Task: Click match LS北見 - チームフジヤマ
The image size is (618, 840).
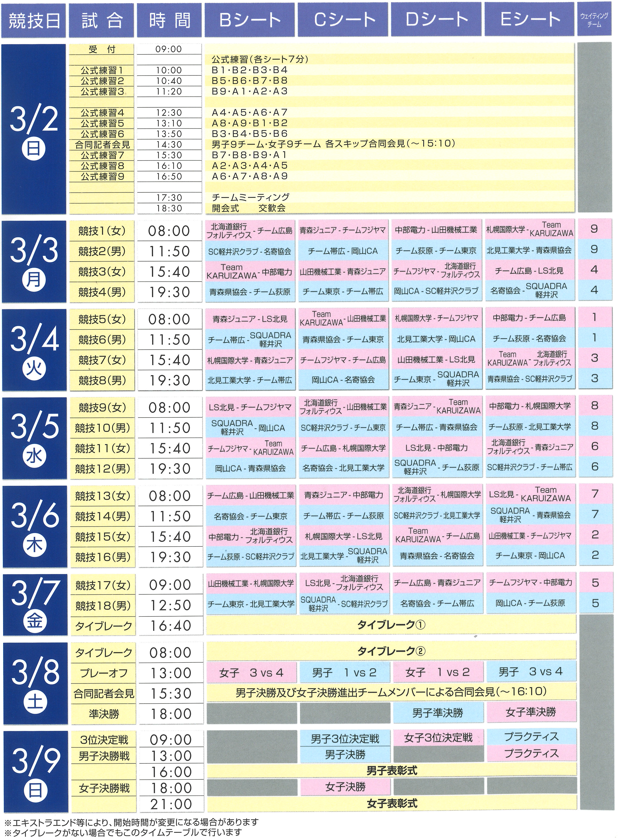Action: pyautogui.click(x=251, y=407)
